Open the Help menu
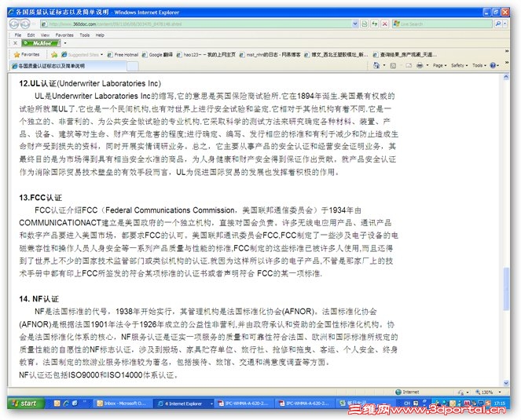 100,35
